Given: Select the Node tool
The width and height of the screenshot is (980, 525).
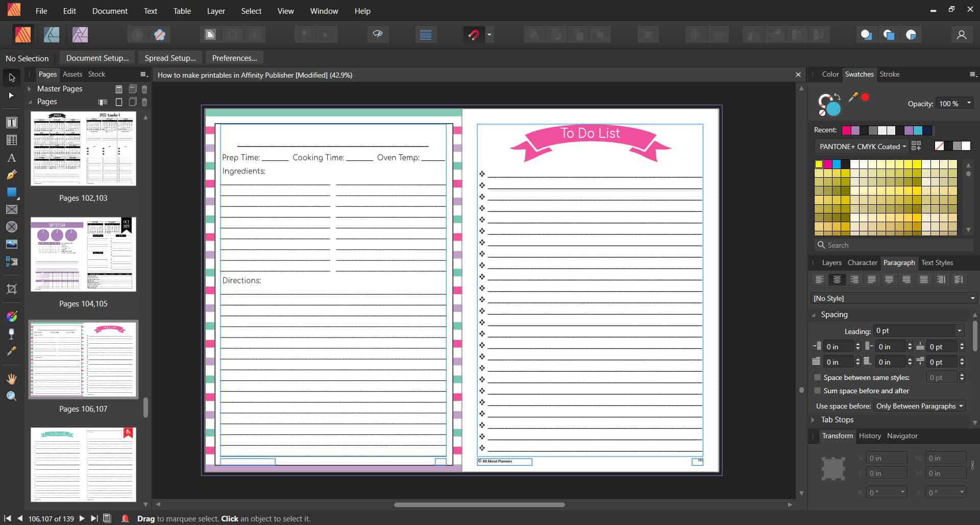Looking at the screenshot, I should pyautogui.click(x=11, y=96).
